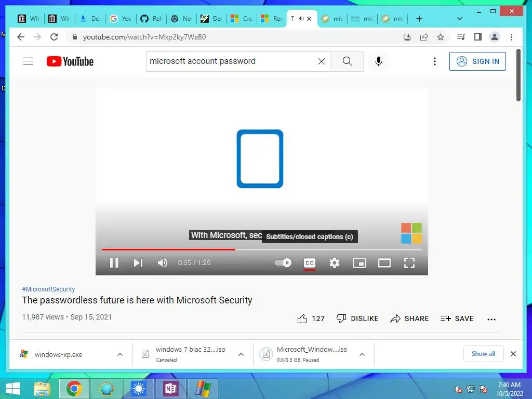The image size is (532, 399).
Task: Enter full screen mode
Action: coord(409,263)
